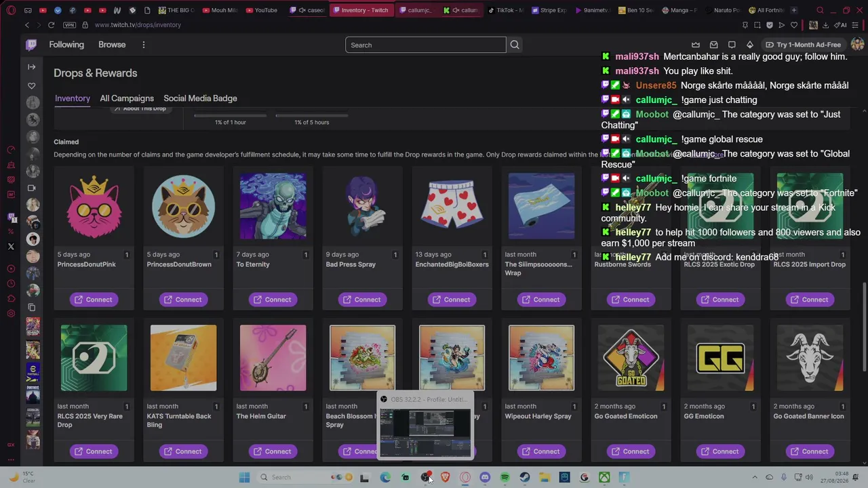The height and width of the screenshot is (488, 868).
Task: Toggle the VPN badge in the address bar
Action: tap(69, 25)
